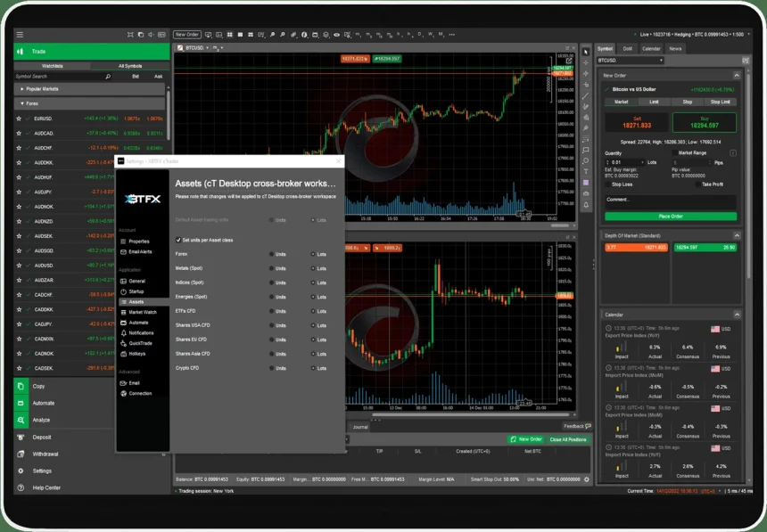The height and width of the screenshot is (532, 767).
Task: Select the crosshair chart tool
Action: click(x=586, y=62)
